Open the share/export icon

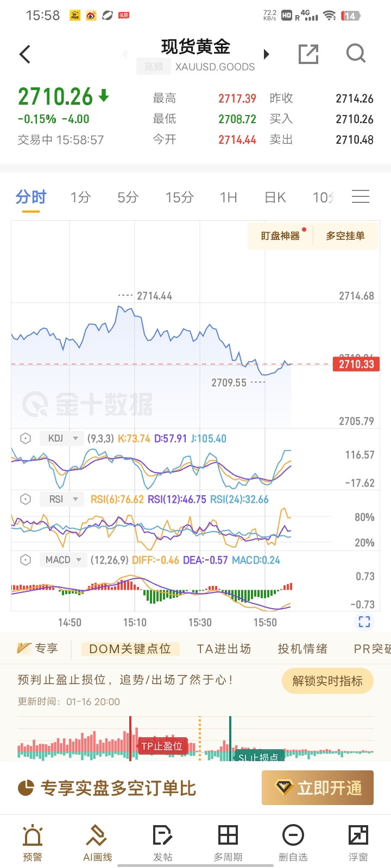tap(308, 54)
